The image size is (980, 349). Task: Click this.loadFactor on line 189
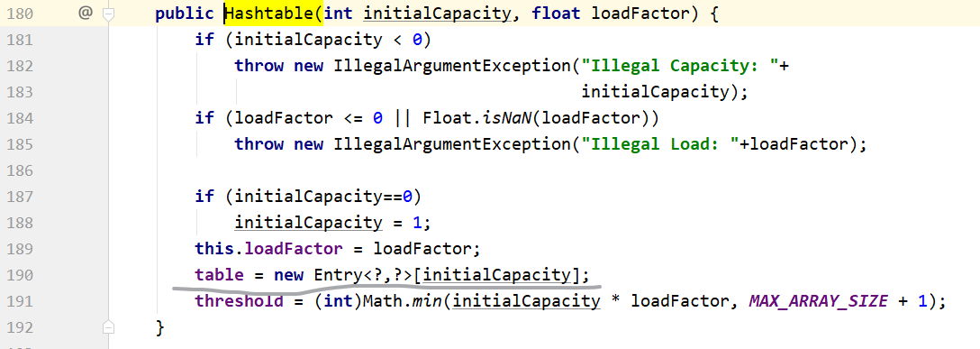click(268, 249)
